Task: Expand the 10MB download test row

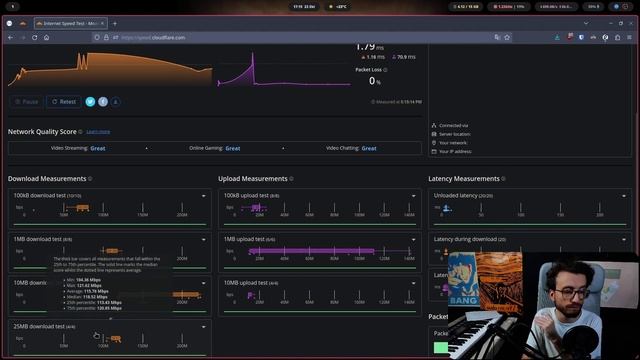Action: coord(204,283)
